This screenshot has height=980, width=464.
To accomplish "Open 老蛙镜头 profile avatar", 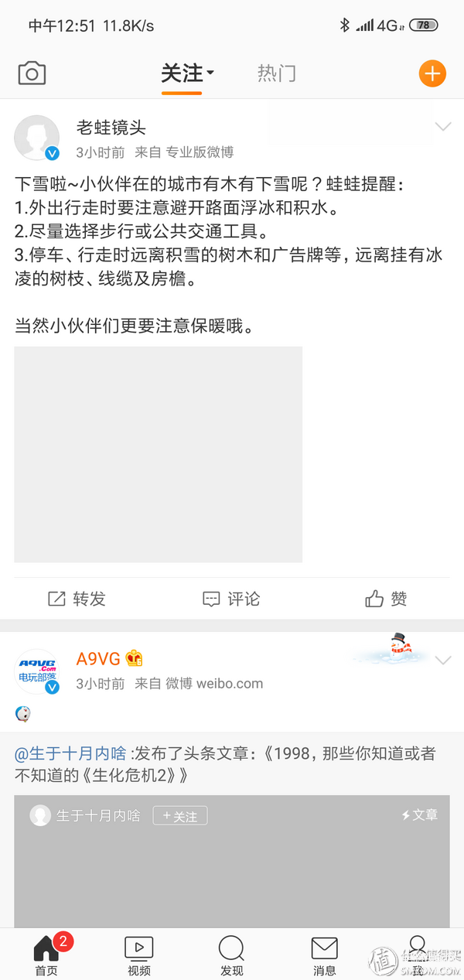I will 37,138.
